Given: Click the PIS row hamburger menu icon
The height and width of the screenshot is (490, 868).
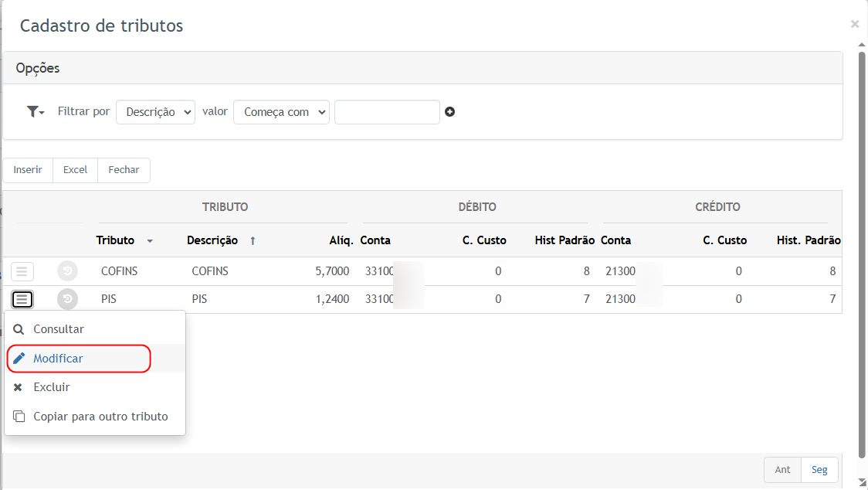Looking at the screenshot, I should coord(22,298).
